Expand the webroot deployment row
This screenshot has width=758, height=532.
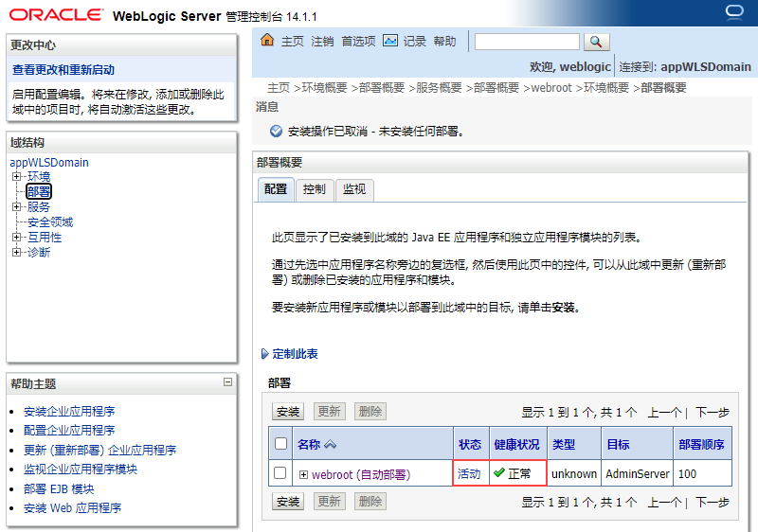[x=303, y=474]
